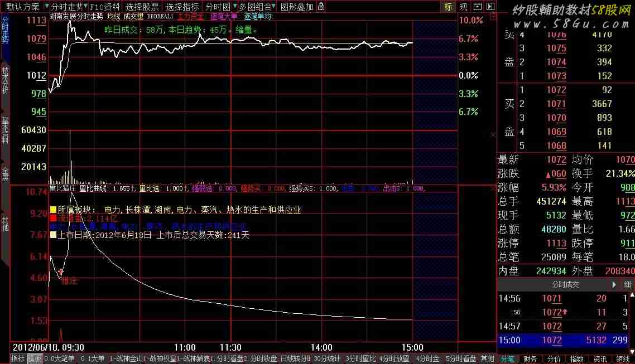The height and width of the screenshot is (364, 635).
Task: Select the highlighted 15:00 trade row
Action: point(563,340)
